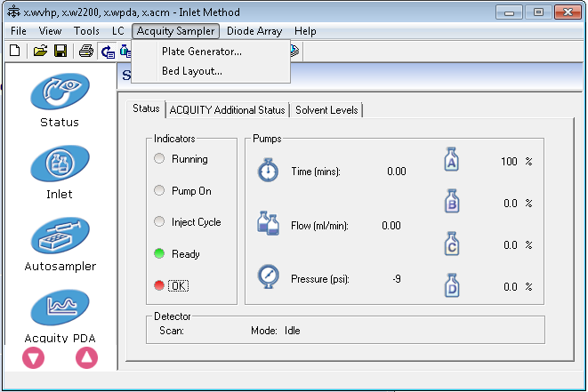Viewport: 588px width, 392px height.
Task: Click the Pump On indicator light
Action: pyautogui.click(x=159, y=190)
